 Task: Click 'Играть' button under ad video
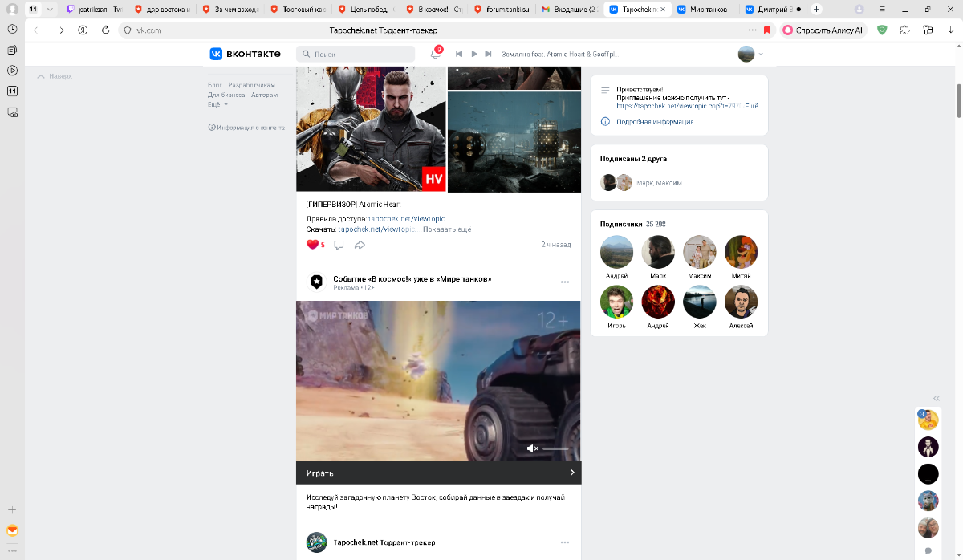tap(439, 473)
